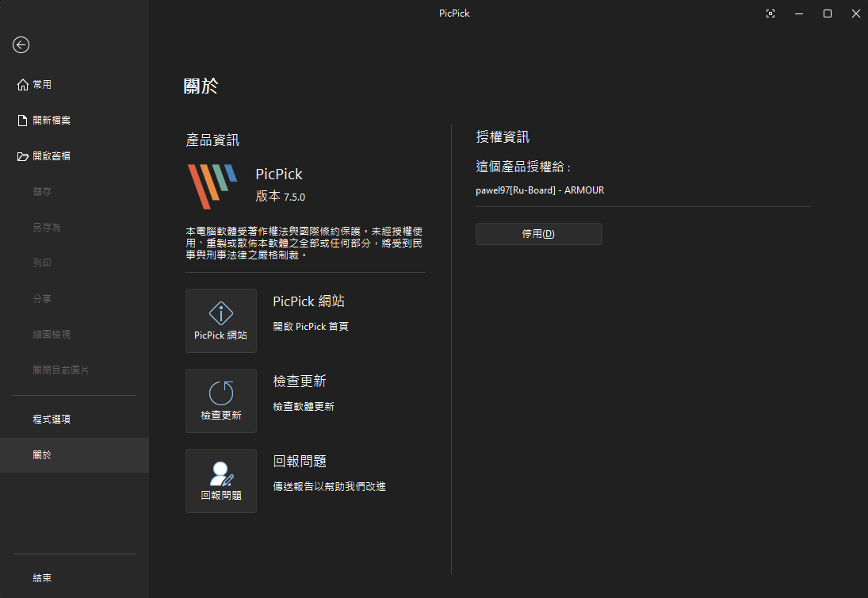Click the 版本 7.5.0 version text
This screenshot has height=598, width=868.
point(280,196)
